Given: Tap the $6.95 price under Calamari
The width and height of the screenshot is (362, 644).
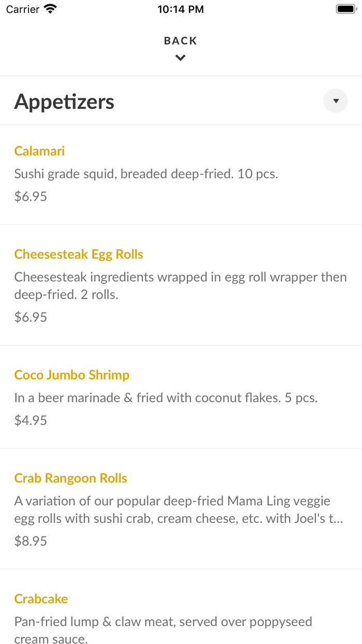Looking at the screenshot, I should point(31,196).
